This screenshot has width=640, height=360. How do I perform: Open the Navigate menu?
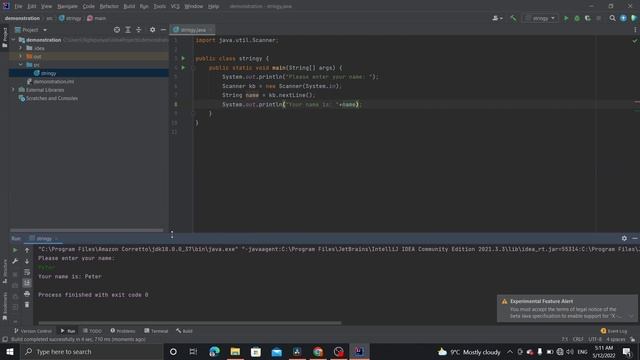(x=67, y=7)
